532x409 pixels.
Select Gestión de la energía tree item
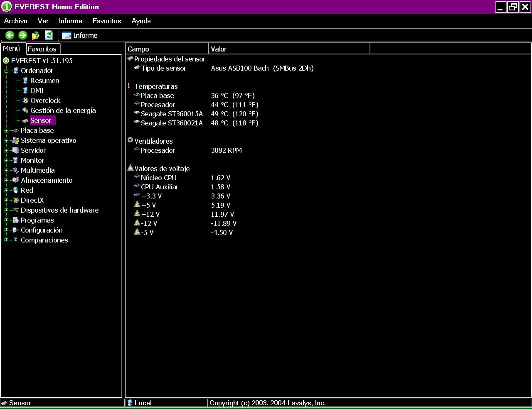(63, 110)
